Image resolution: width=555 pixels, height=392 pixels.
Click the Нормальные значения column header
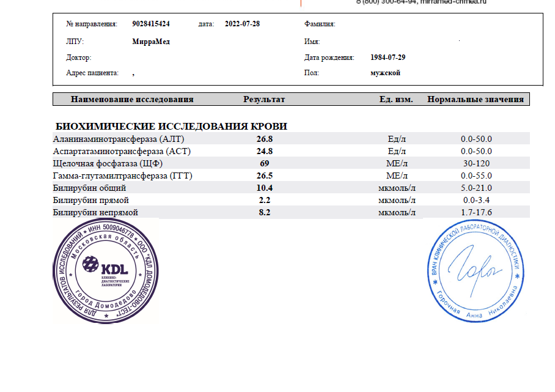click(476, 99)
